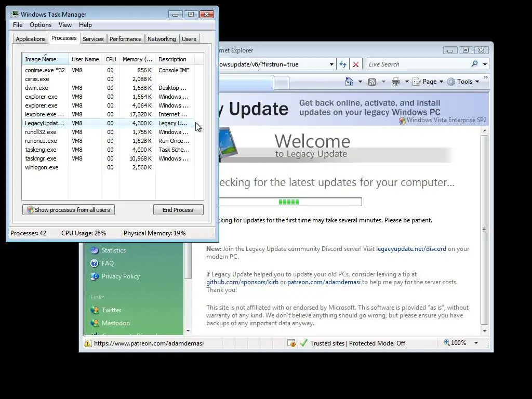Switch to the Performance tab

125,39
